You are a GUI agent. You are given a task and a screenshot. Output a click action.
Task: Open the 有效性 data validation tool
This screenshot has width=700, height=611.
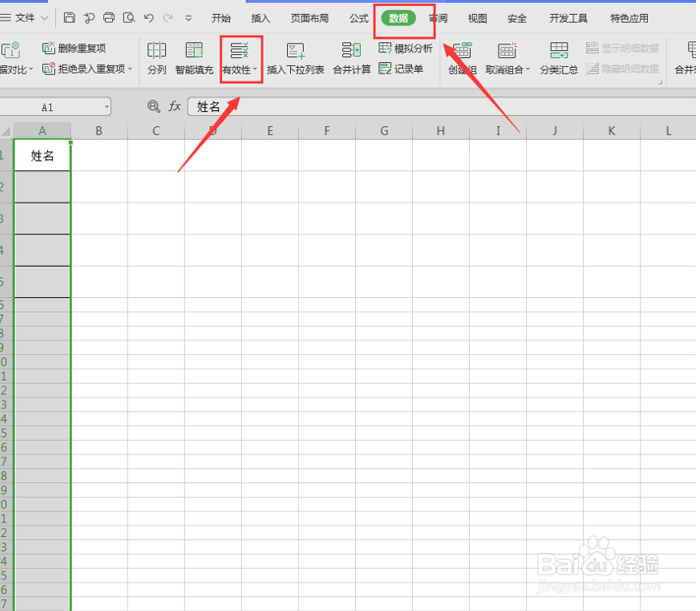[240, 58]
